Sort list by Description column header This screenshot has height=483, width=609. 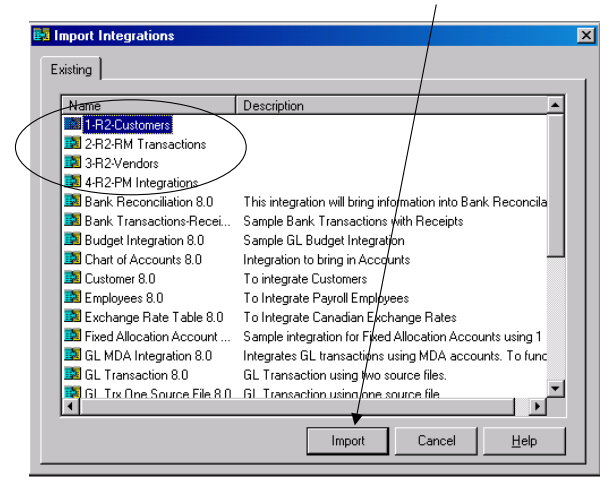point(392,105)
